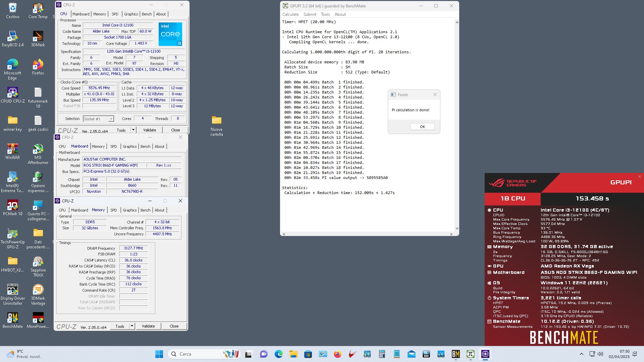The height and width of the screenshot is (362, 644).
Task: Click the Intel Core i3 12100 name field
Action: [118, 25]
